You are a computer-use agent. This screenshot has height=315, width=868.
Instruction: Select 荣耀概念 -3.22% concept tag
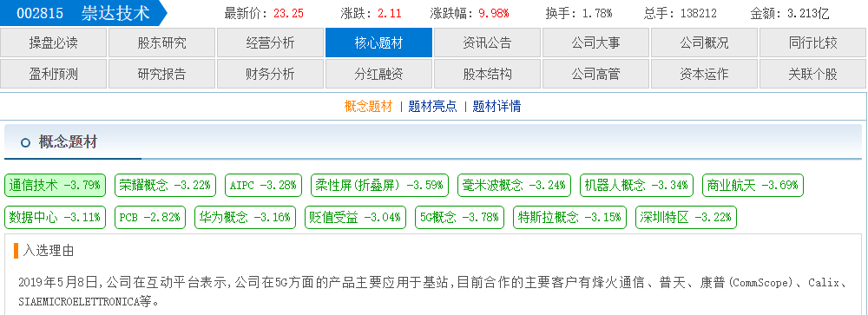click(x=166, y=186)
